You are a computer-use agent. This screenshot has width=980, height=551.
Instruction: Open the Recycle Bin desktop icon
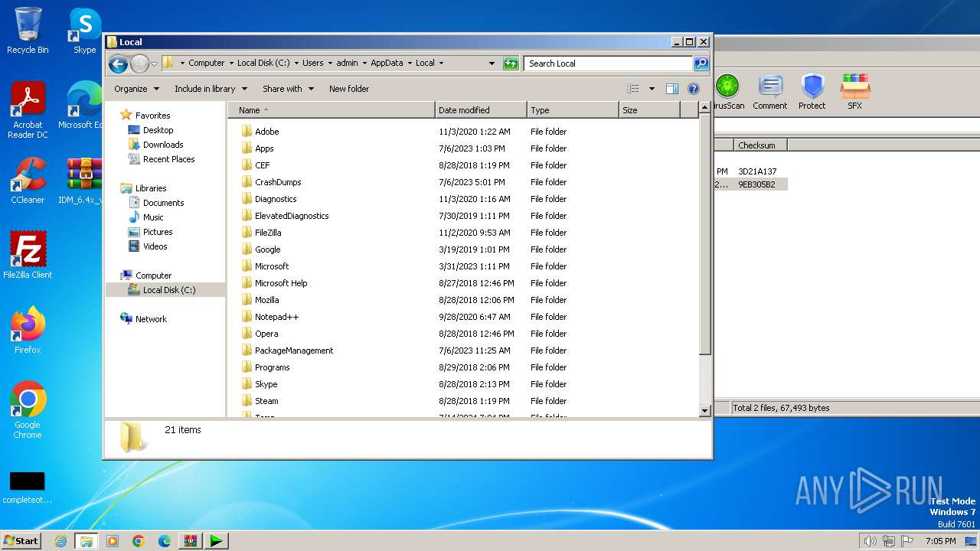click(28, 31)
